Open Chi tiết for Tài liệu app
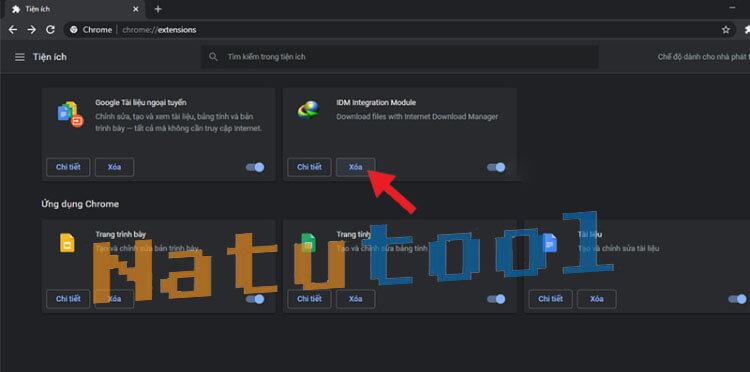The image size is (750, 372). click(550, 299)
